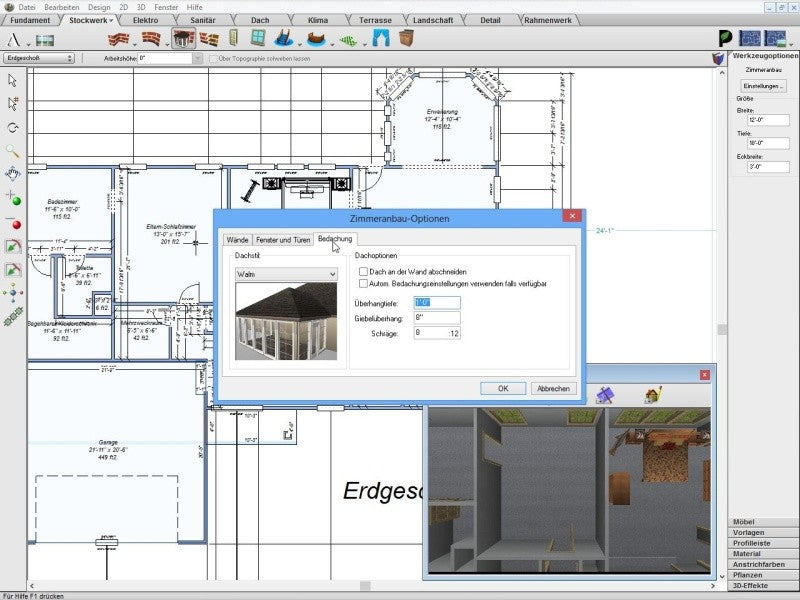Select the hand pan tool

coord(13,174)
